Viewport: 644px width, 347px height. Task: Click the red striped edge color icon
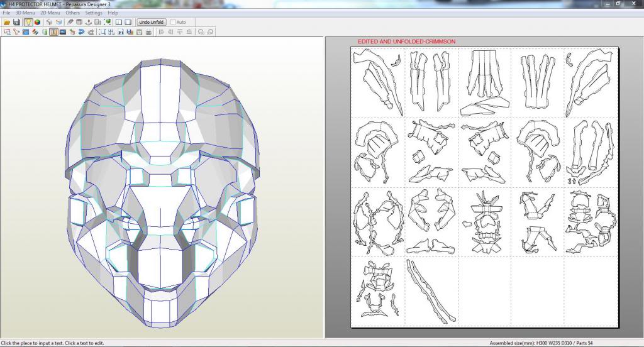[35, 32]
